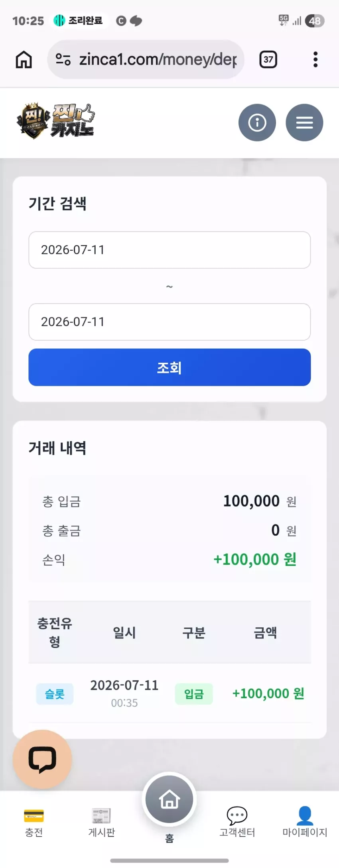Image resolution: width=339 pixels, height=868 pixels.
Task: Tap the 슬롯 badge in transaction row
Action: (55, 694)
